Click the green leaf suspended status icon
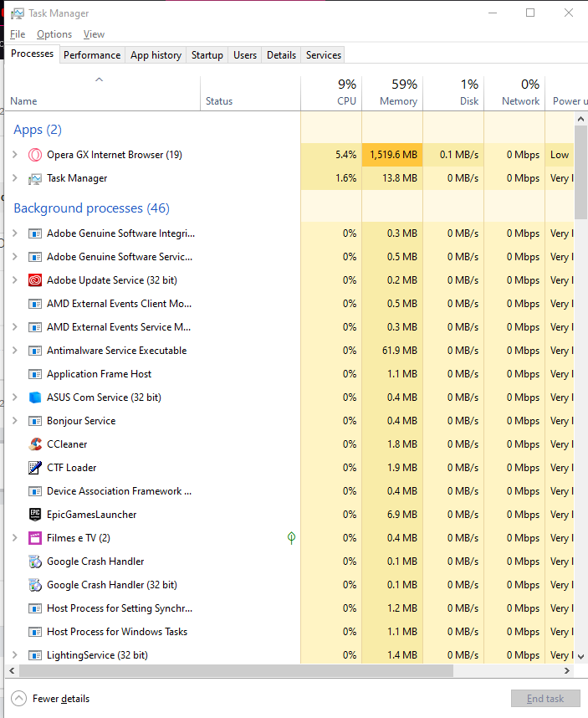 (291, 537)
